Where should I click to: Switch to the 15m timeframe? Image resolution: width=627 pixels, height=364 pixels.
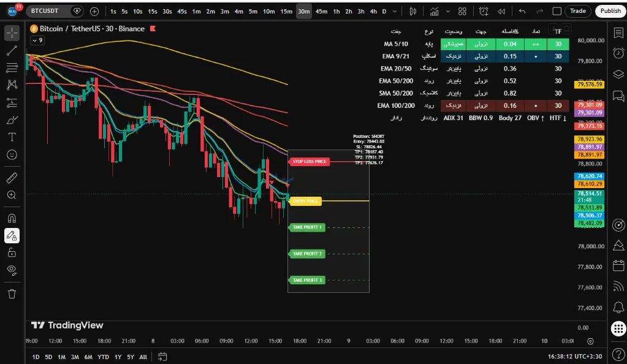click(x=286, y=11)
